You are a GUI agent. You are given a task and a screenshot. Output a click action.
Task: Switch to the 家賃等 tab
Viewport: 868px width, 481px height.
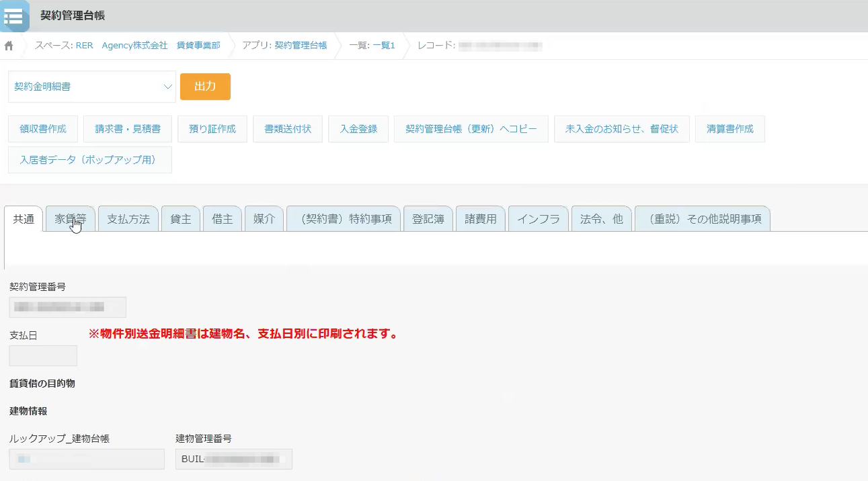(x=71, y=219)
